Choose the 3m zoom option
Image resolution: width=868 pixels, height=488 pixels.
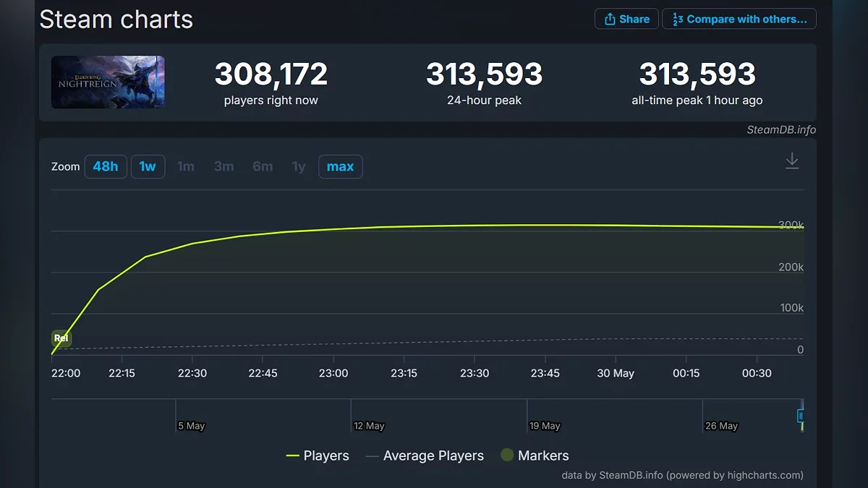coord(224,166)
